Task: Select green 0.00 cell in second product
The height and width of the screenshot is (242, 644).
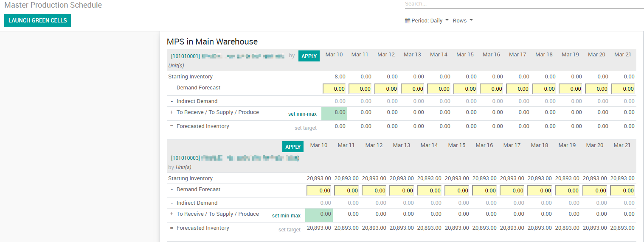Action: pos(319,215)
